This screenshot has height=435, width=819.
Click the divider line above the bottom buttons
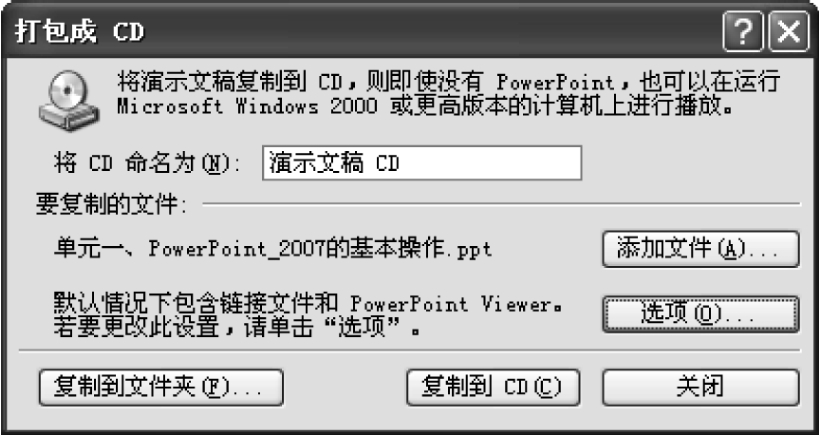[x=410, y=350]
